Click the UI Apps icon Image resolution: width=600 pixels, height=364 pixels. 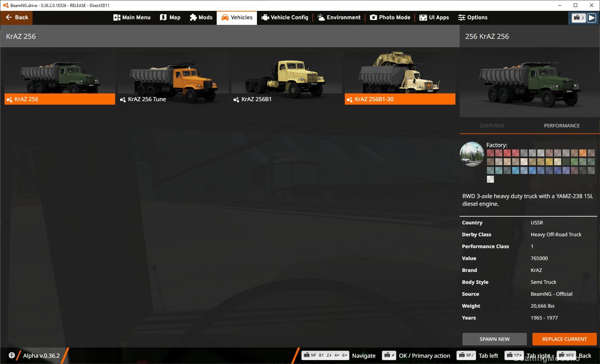click(x=423, y=17)
